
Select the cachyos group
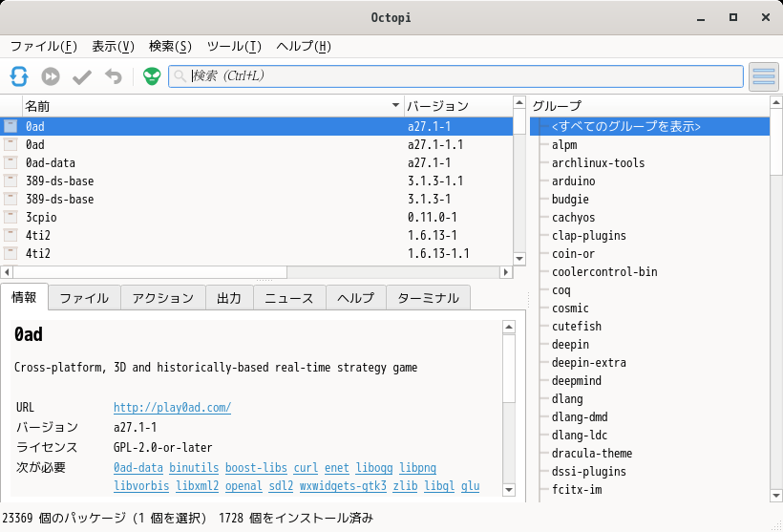(573, 218)
